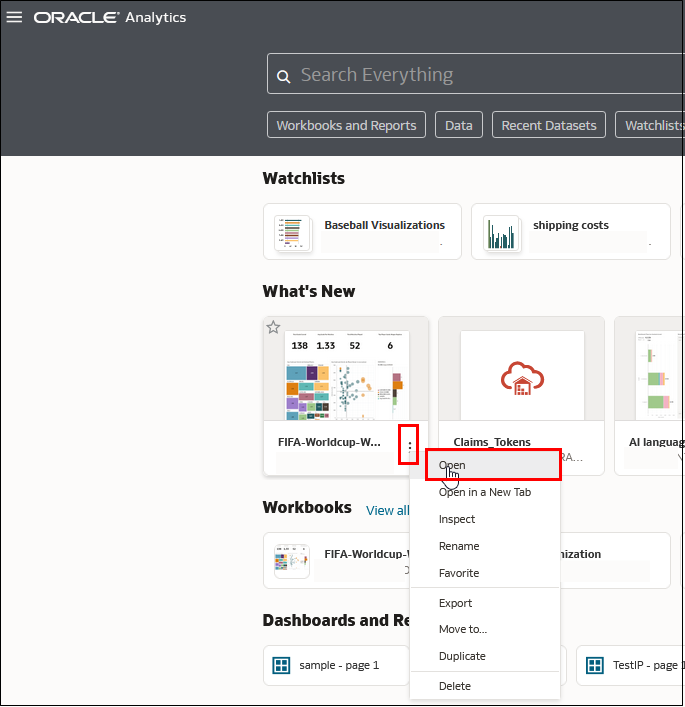Click the Oracle Analytics logo
685x707 pixels.
pyautogui.click(x=110, y=18)
